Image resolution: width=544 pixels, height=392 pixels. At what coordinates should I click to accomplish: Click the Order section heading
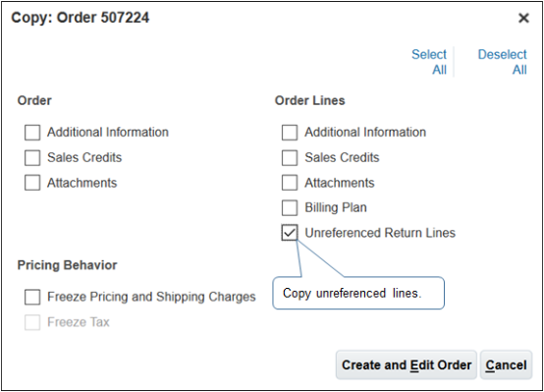pos(34,100)
